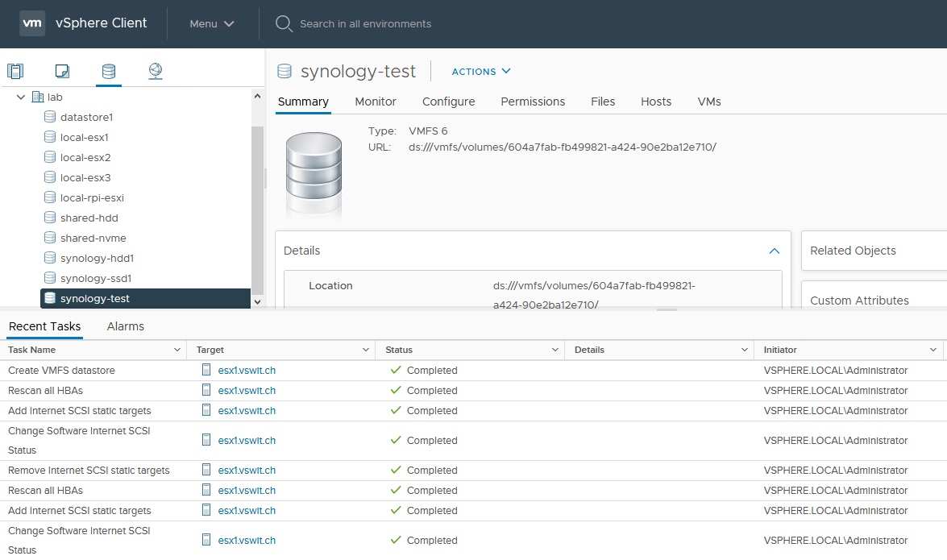Click the datastore icon beside local-esx3
Screen dimensions: 947x560
pyautogui.click(x=50, y=177)
